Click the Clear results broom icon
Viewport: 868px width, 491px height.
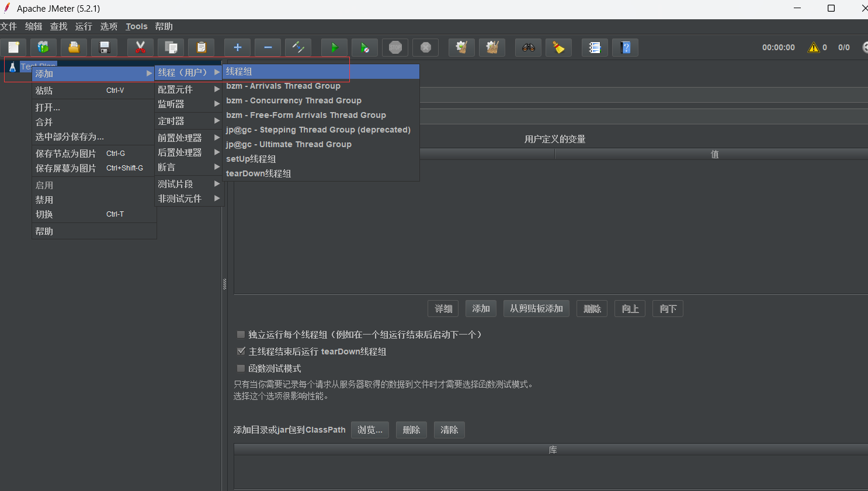(461, 47)
